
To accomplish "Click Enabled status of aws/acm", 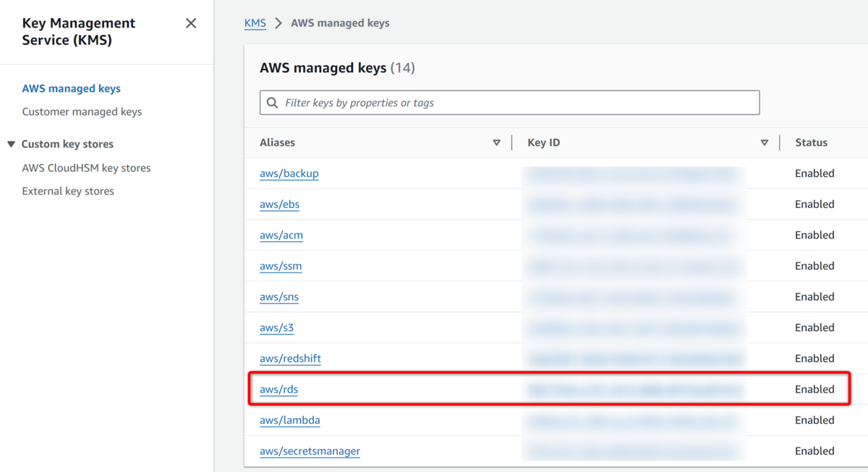I will [814, 235].
